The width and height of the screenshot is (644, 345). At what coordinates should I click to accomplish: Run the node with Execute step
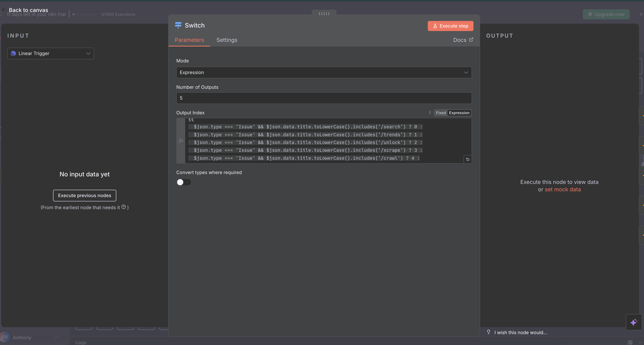pyautogui.click(x=450, y=26)
